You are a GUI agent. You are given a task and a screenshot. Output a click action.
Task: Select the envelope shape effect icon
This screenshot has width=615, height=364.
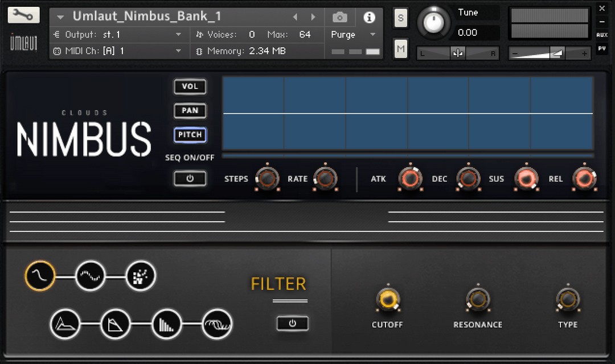pyautogui.click(x=65, y=324)
